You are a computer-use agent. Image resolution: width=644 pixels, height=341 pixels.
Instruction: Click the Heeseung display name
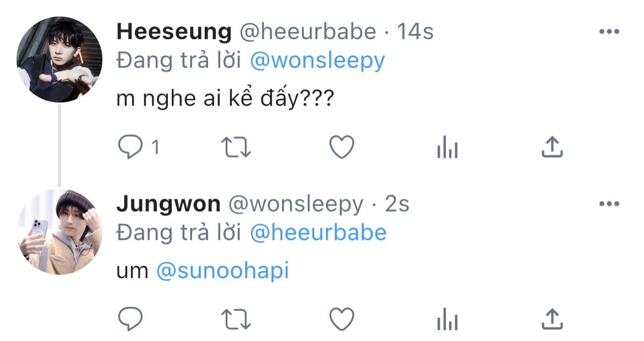click(x=174, y=32)
